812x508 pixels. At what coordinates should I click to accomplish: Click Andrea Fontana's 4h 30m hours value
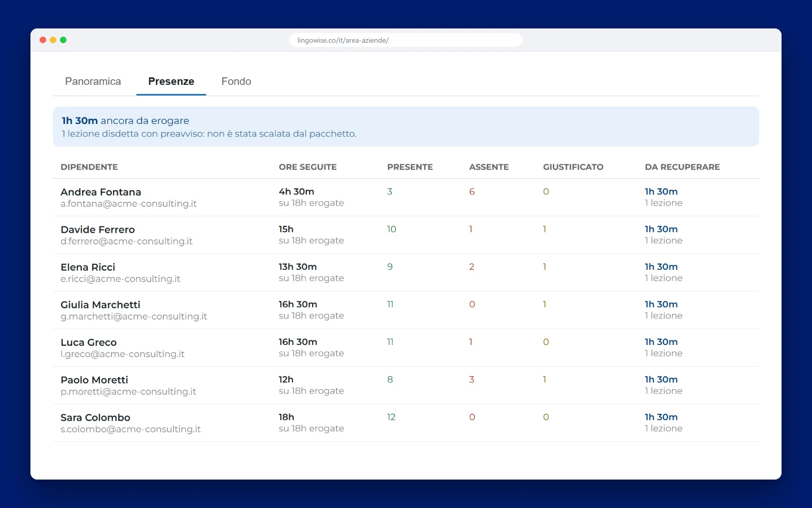pos(296,192)
